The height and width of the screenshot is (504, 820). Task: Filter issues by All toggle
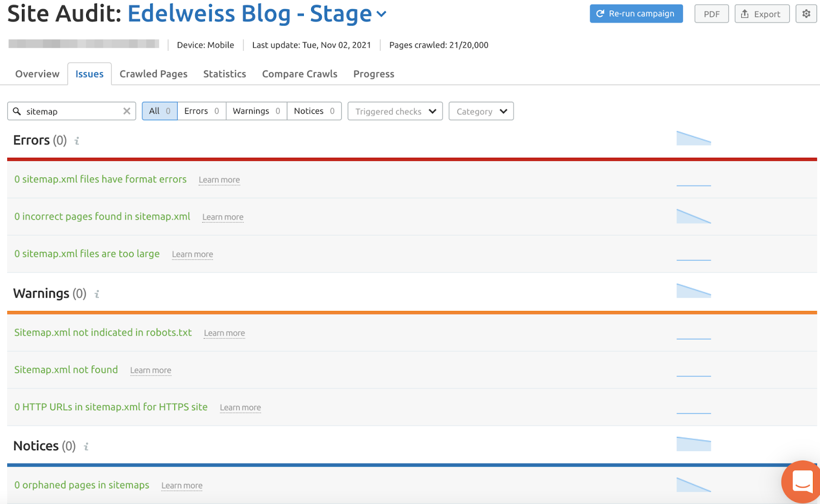click(x=159, y=111)
